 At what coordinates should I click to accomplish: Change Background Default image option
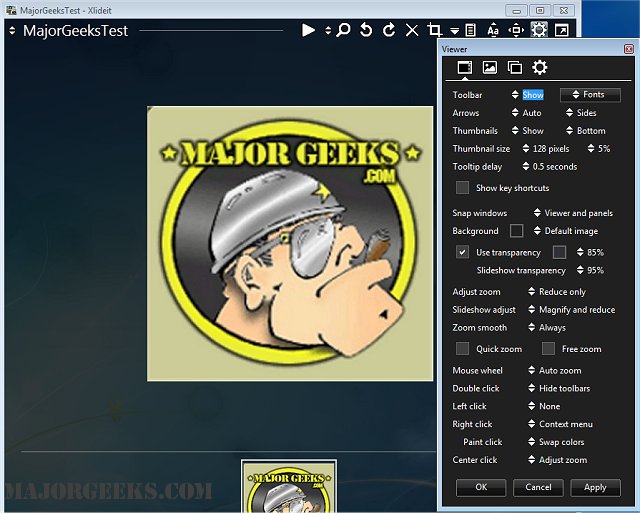click(x=566, y=231)
